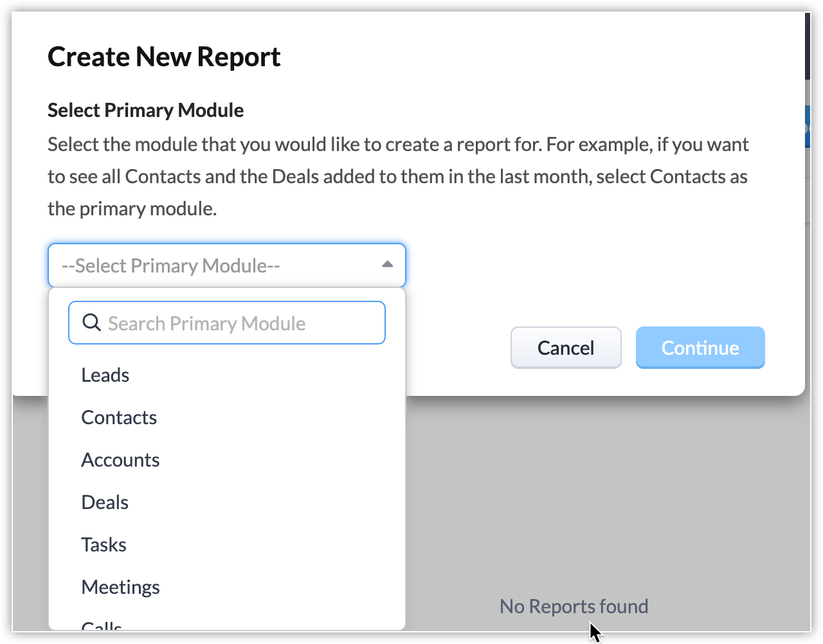Select Leads from the module list
The image size is (823, 644).
[x=105, y=375]
